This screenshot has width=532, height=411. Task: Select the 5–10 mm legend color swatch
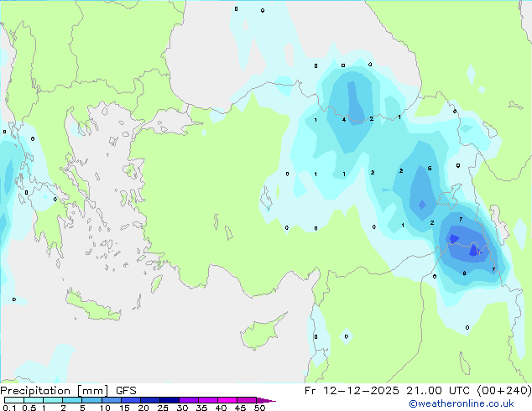pyautogui.click(x=91, y=400)
